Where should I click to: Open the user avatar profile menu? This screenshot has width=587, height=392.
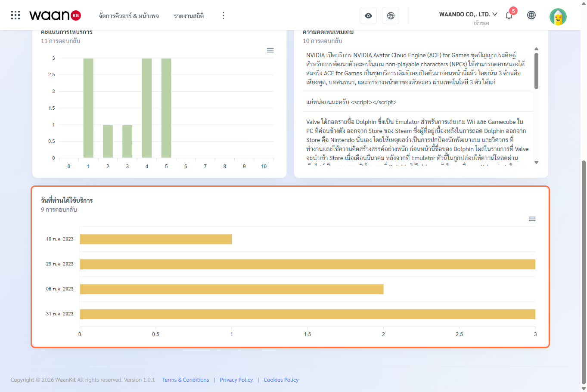(558, 16)
